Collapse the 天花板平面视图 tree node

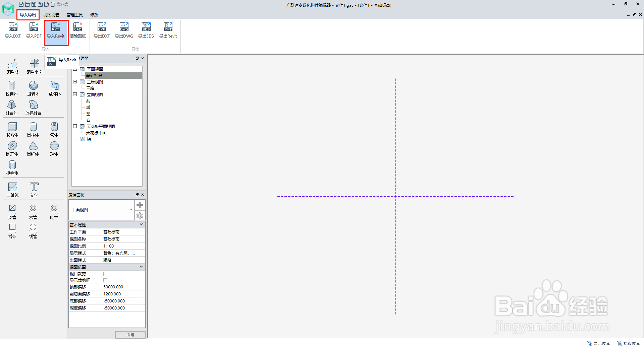pos(75,126)
